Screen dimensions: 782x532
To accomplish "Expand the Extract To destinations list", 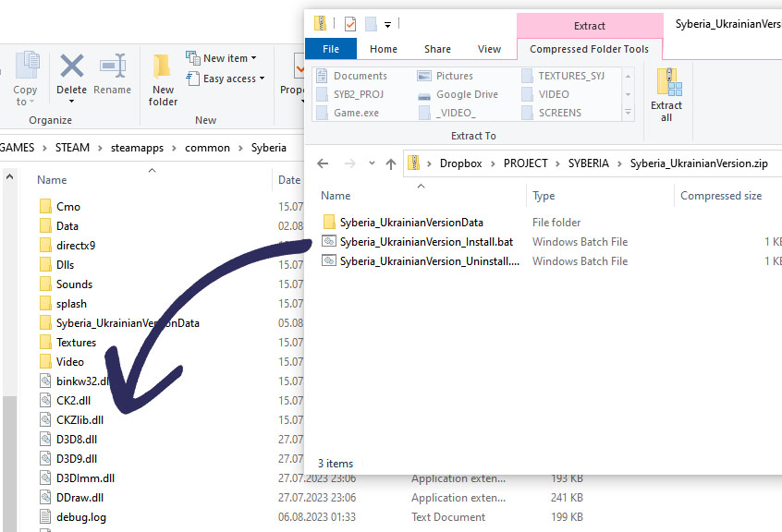I will point(628,113).
